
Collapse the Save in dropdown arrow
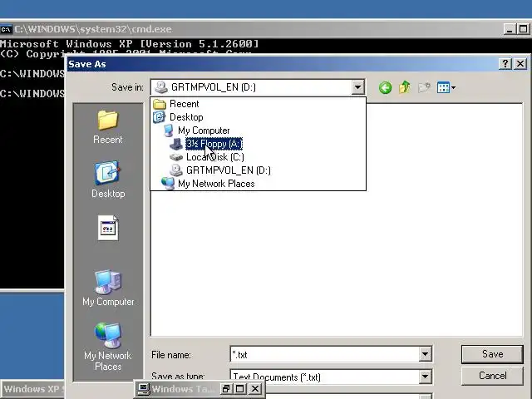tap(357, 87)
